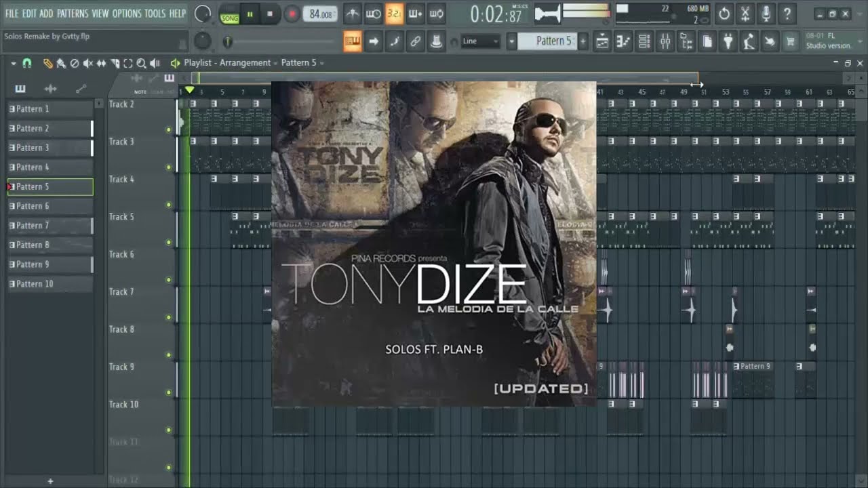
Task: Select Pattern 10 in the picker list
Action: 50,283
